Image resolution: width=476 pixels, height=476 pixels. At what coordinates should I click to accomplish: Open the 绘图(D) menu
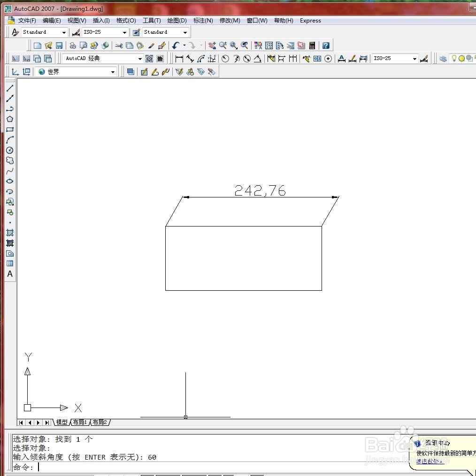[177, 21]
